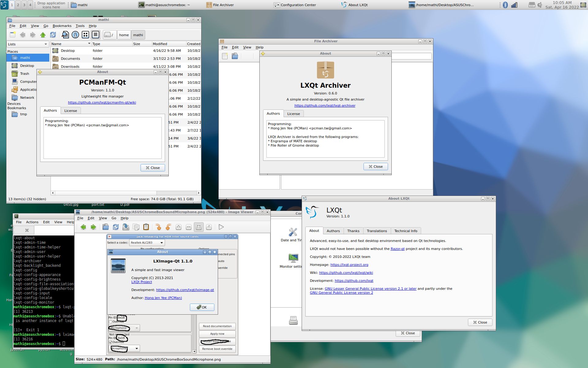Click open archive icon in File Archiver
The image size is (588, 368).
pos(235,56)
